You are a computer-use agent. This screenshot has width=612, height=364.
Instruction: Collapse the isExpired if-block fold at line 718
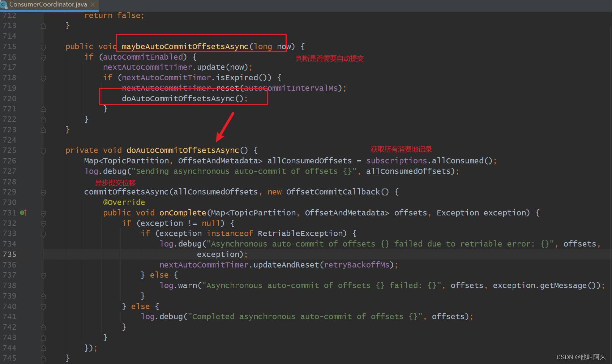[43, 78]
